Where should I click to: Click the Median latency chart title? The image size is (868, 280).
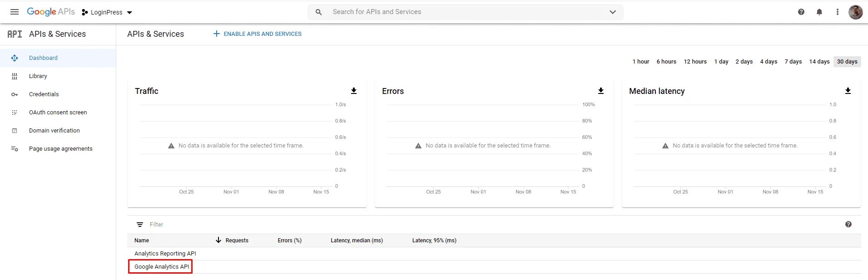coord(657,91)
